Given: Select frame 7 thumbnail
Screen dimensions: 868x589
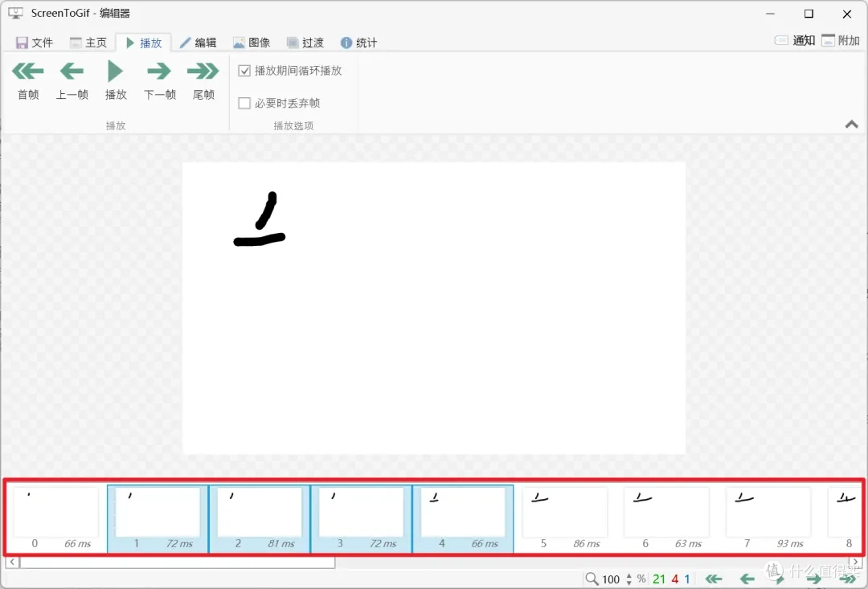Looking at the screenshot, I should (769, 519).
